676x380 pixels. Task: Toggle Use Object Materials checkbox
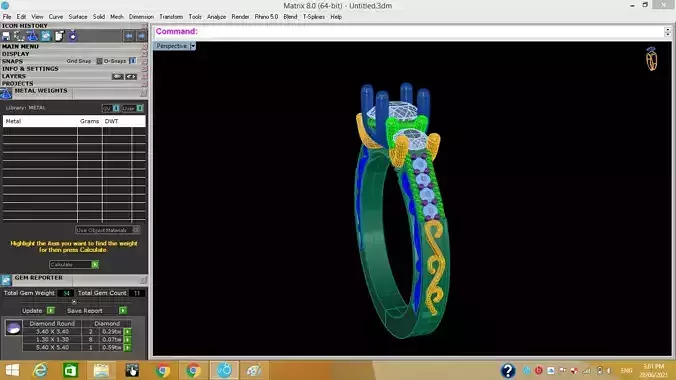[x=135, y=230]
